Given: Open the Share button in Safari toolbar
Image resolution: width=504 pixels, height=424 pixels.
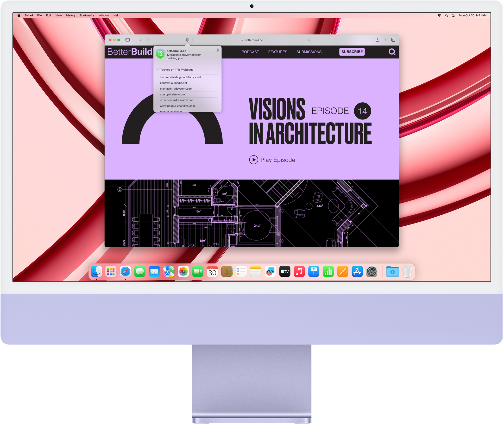Looking at the screenshot, I should pyautogui.click(x=377, y=40).
